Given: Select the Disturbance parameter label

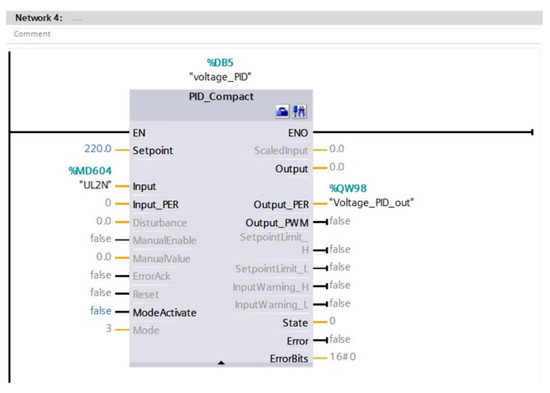Looking at the screenshot, I should tap(160, 223).
